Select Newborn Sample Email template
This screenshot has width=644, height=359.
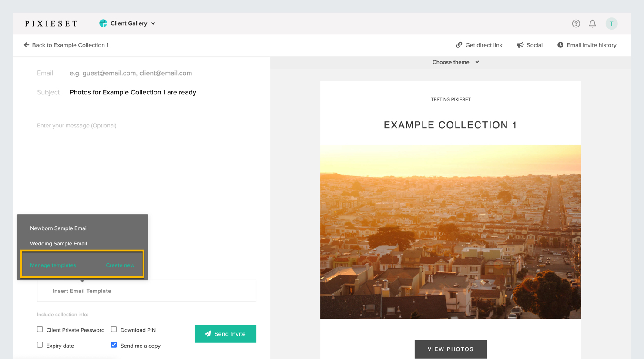click(x=59, y=228)
